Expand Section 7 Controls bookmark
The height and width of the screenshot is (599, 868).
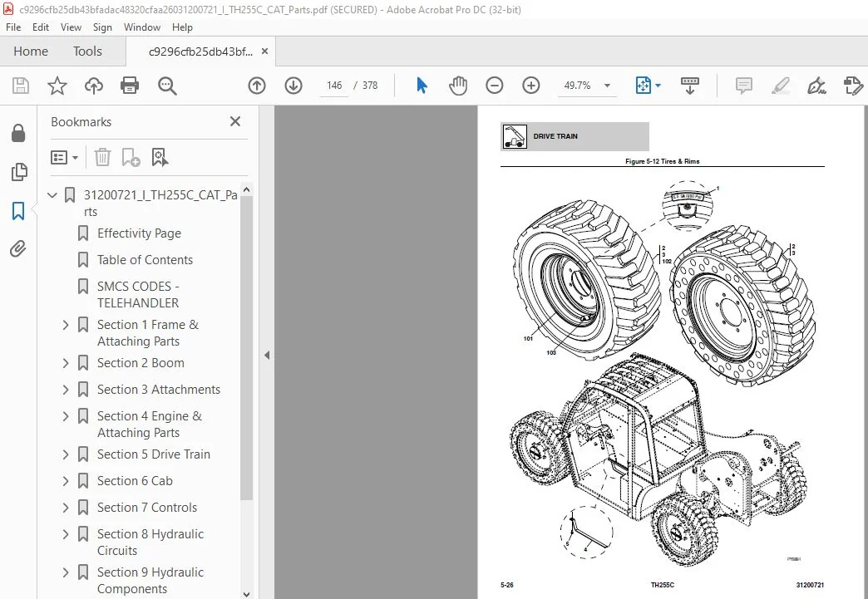pyautogui.click(x=66, y=507)
